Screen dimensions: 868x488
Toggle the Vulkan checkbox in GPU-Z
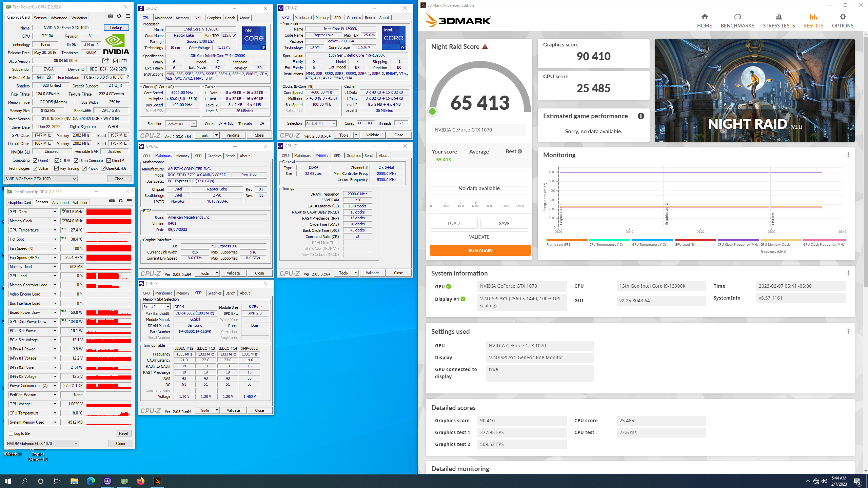[x=35, y=168]
